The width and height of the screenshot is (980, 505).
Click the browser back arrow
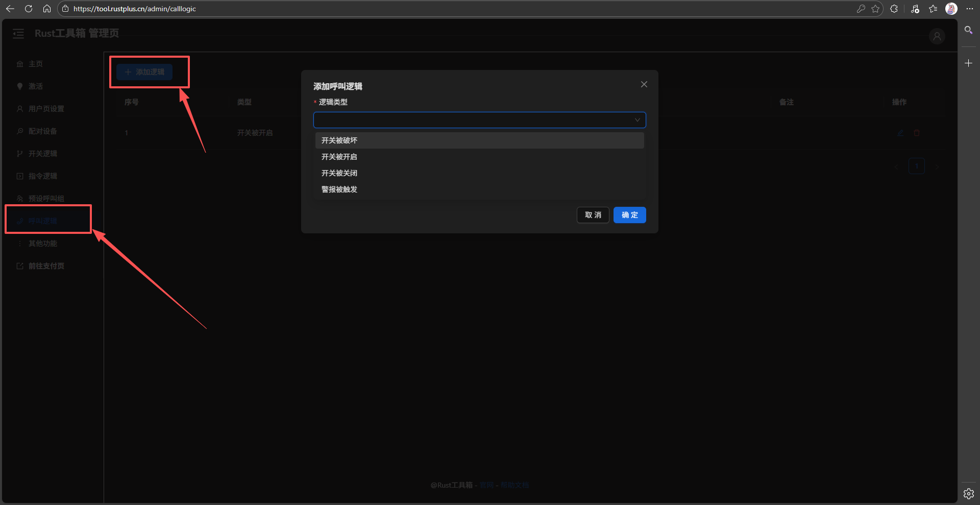tap(10, 9)
